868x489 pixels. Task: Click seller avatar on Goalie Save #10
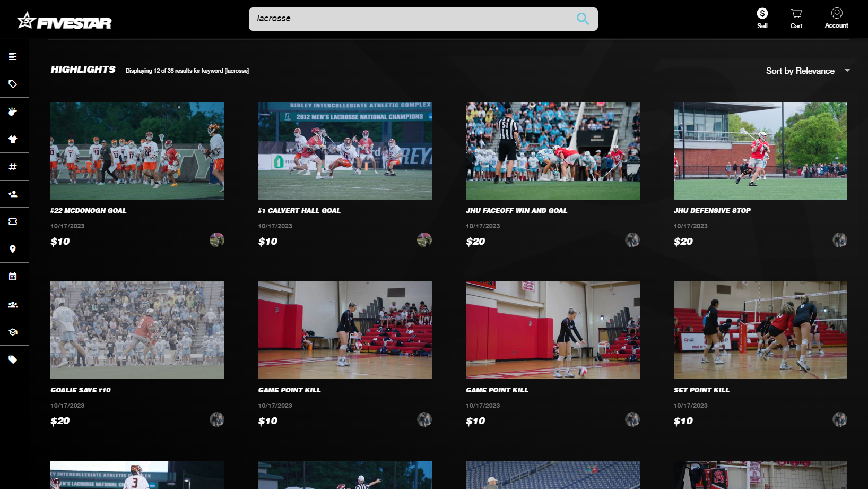[x=217, y=419]
